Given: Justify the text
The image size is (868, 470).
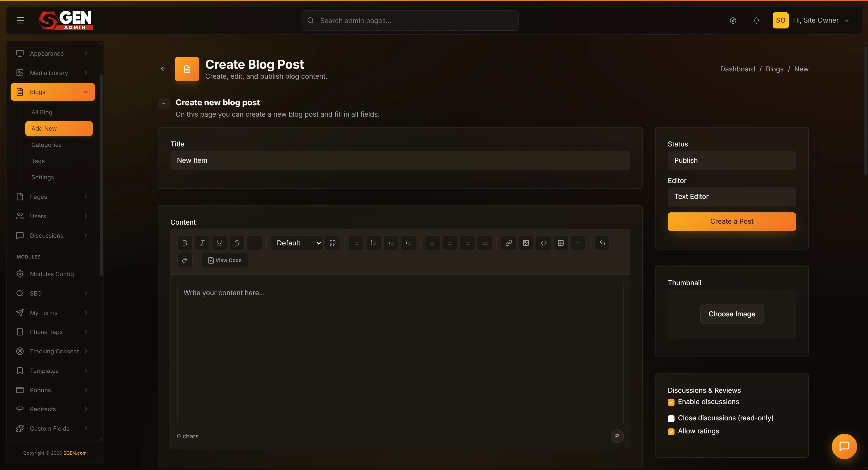Looking at the screenshot, I should click(x=485, y=243).
